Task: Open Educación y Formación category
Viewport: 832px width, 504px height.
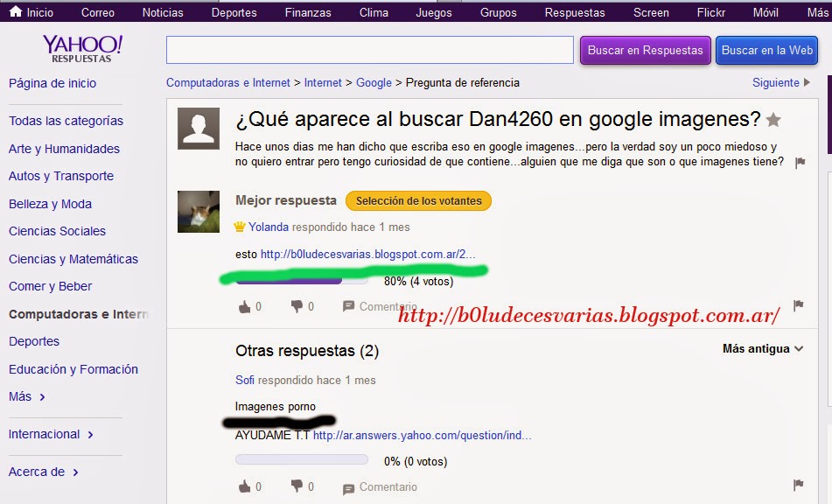Action: [x=73, y=369]
